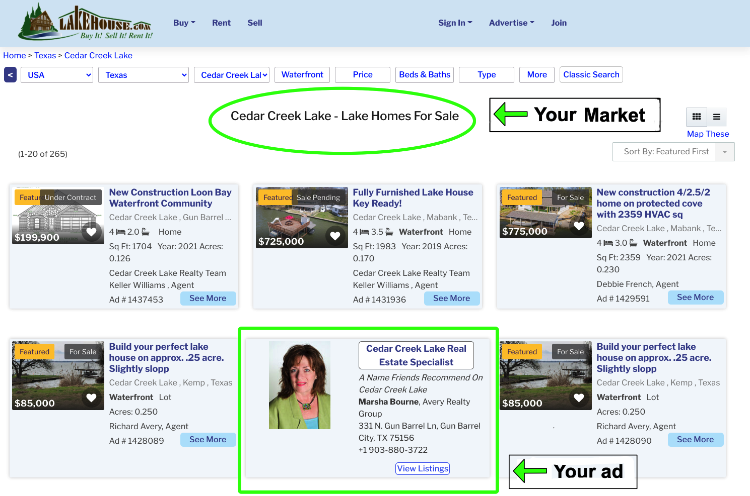750x496 pixels.
Task: Open New construction 4/2.5/2 listing title
Action: click(653, 203)
